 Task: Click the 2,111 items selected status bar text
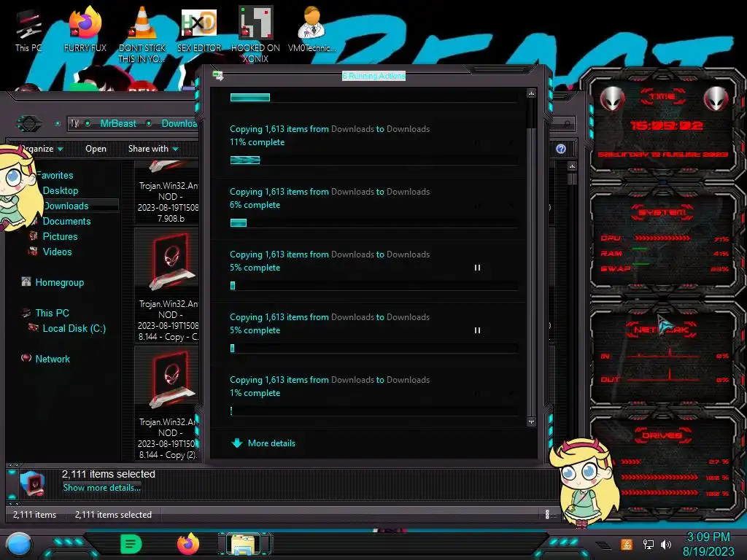113,515
